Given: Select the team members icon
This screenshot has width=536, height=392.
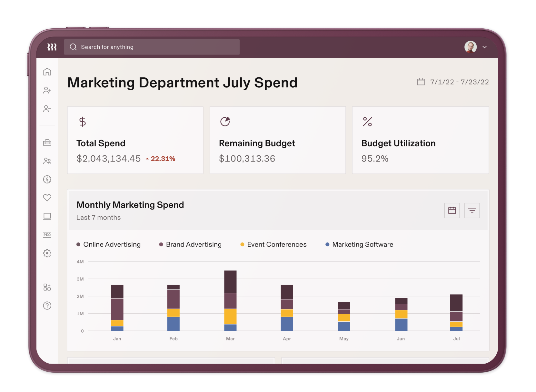Looking at the screenshot, I should 47,161.
